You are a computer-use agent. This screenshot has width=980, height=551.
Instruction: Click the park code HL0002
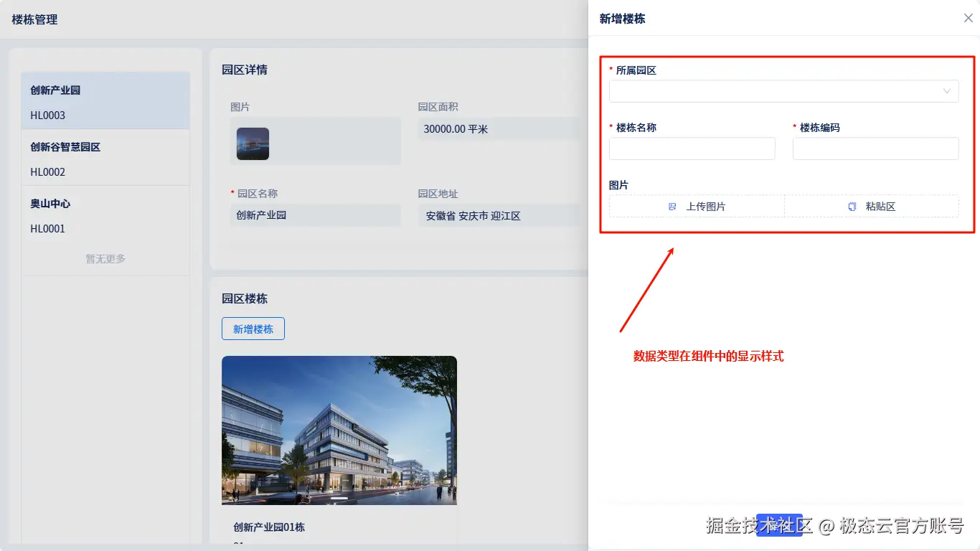48,172
